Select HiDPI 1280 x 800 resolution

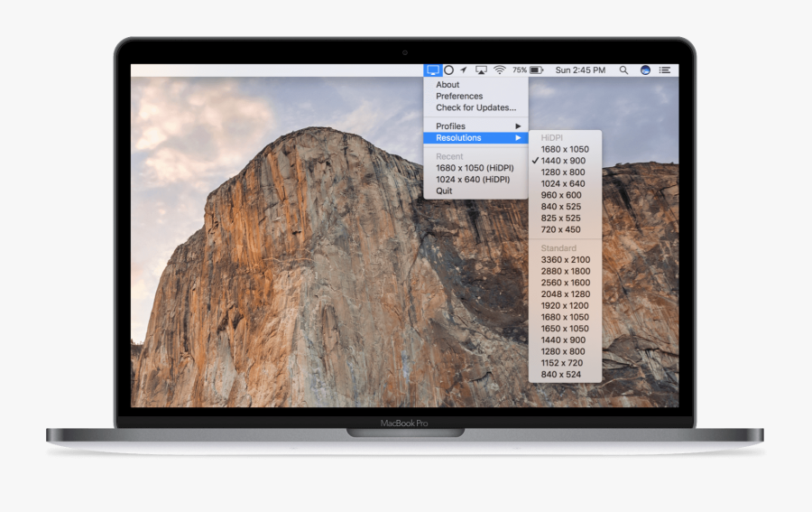[565, 172]
